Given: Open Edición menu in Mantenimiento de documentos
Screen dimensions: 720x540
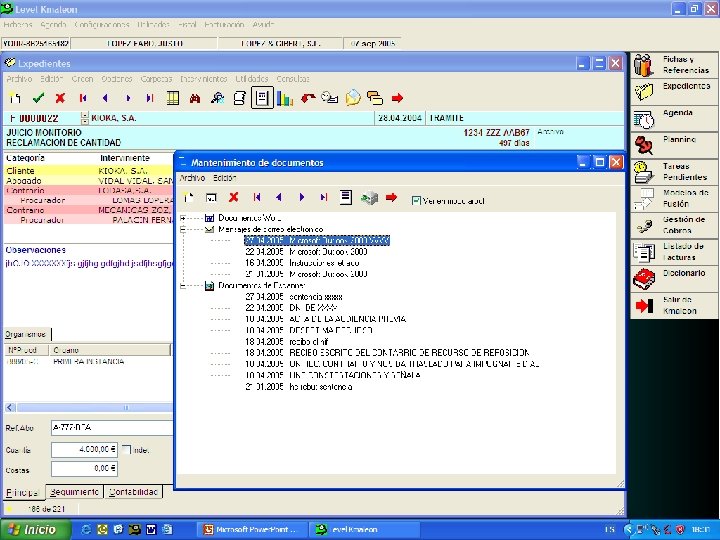Looking at the screenshot, I should 225,178.
